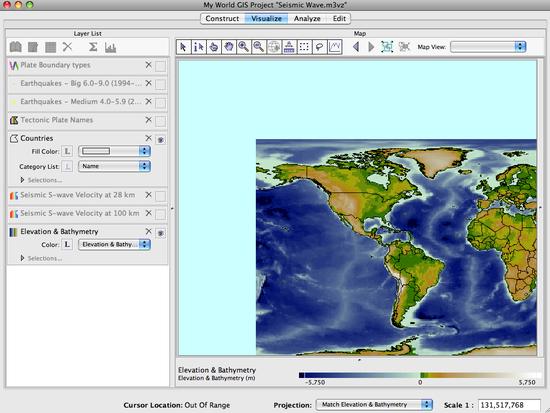550x413 pixels.
Task: Open the profile graph tool
Action: (x=335, y=47)
